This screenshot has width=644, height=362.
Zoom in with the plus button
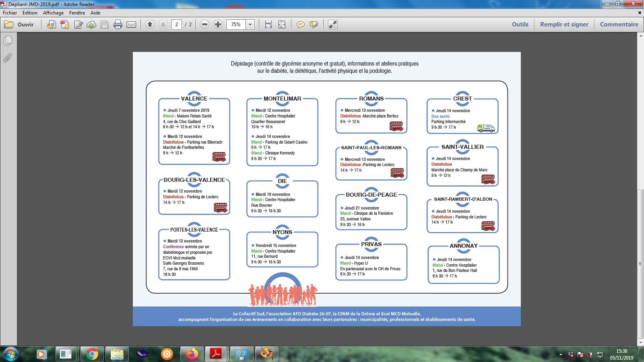tap(218, 25)
